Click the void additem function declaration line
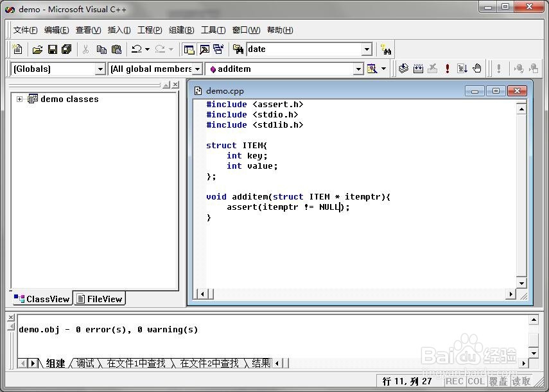 point(298,196)
